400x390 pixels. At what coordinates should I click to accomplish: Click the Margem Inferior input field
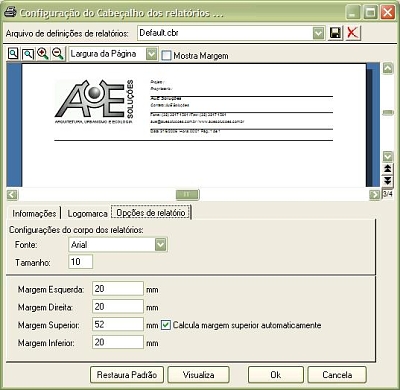coord(118,342)
